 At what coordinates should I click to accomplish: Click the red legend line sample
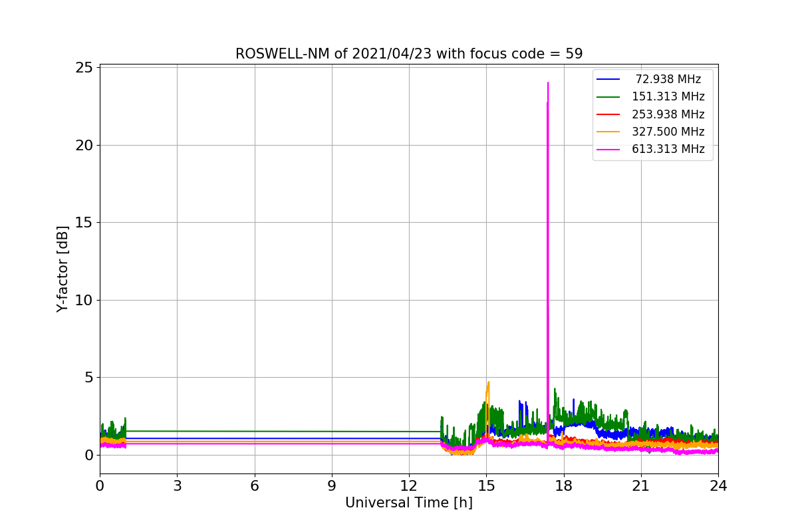click(x=608, y=114)
